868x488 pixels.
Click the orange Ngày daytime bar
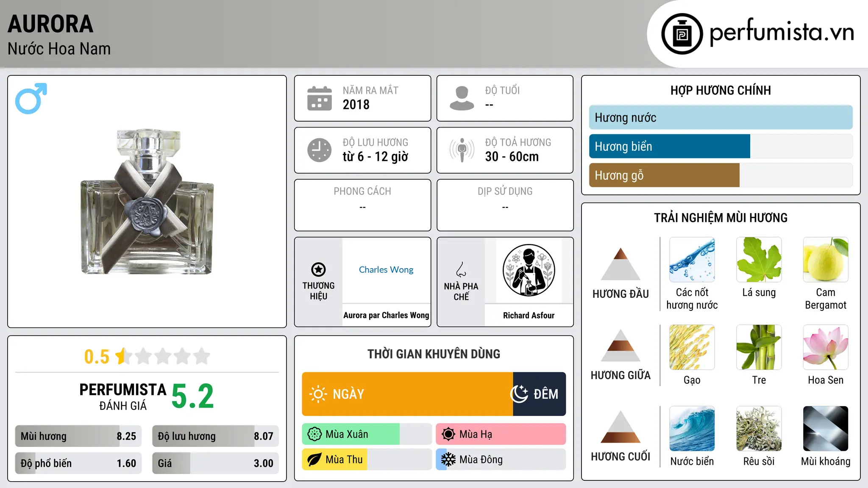(407, 394)
